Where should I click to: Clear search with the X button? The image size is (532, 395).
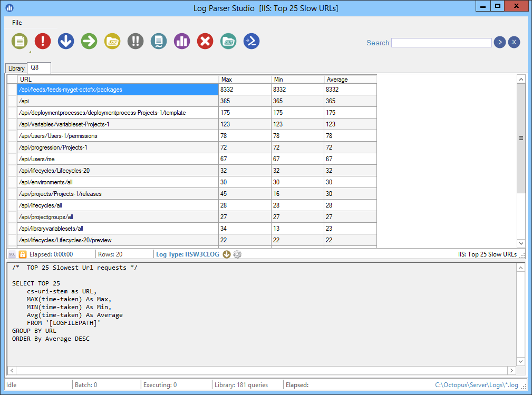tap(514, 43)
